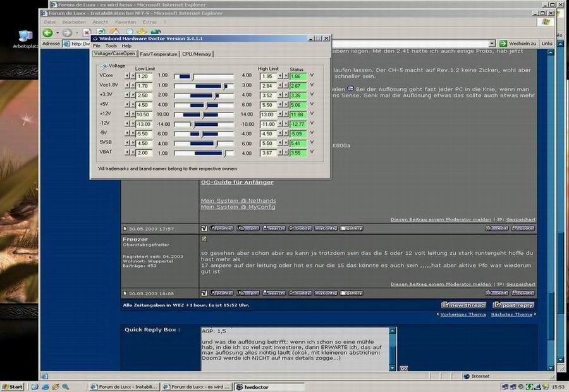Increase VCore high limit with right stepper arrow

pyautogui.click(x=286, y=76)
